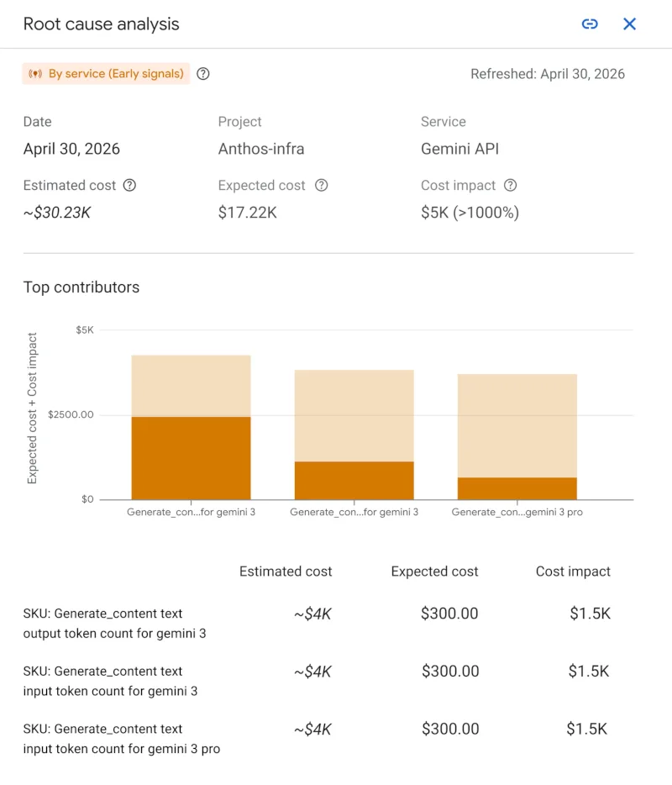The height and width of the screenshot is (785, 672).
Task: Select the input token count gemini 3 SKU
Action: click(x=110, y=681)
